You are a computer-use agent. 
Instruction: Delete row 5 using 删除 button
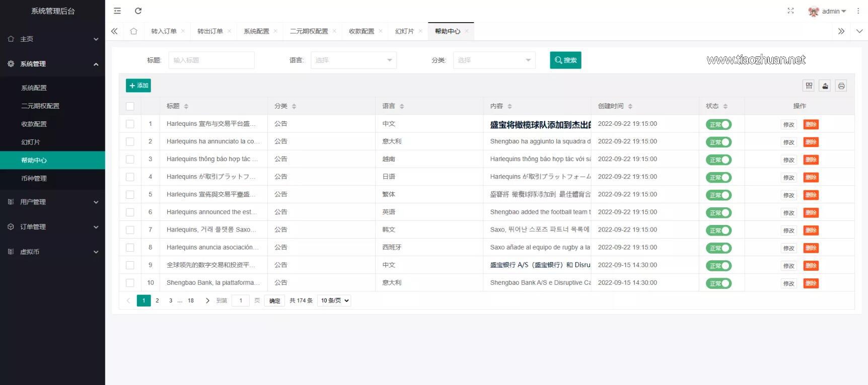tap(811, 195)
